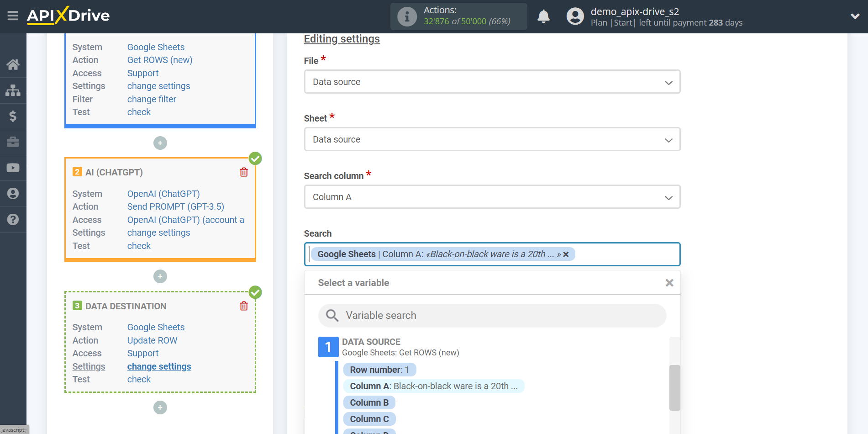The width and height of the screenshot is (868, 434).
Task: Click change settings in AI block
Action: pos(158,233)
